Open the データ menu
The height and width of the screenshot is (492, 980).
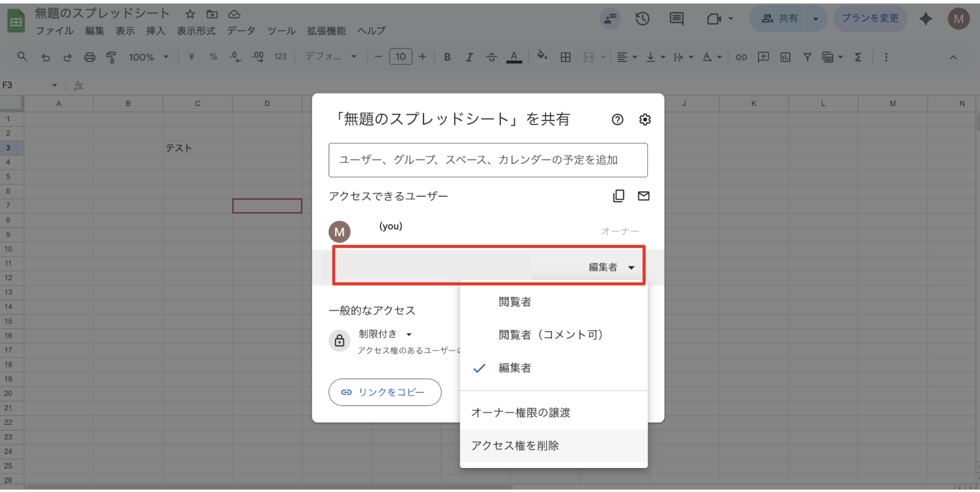(x=241, y=31)
